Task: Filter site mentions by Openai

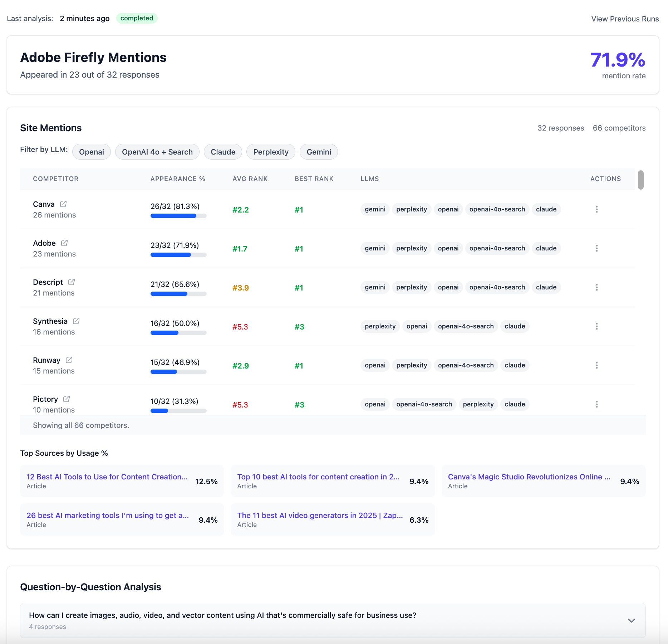Action: click(x=92, y=152)
